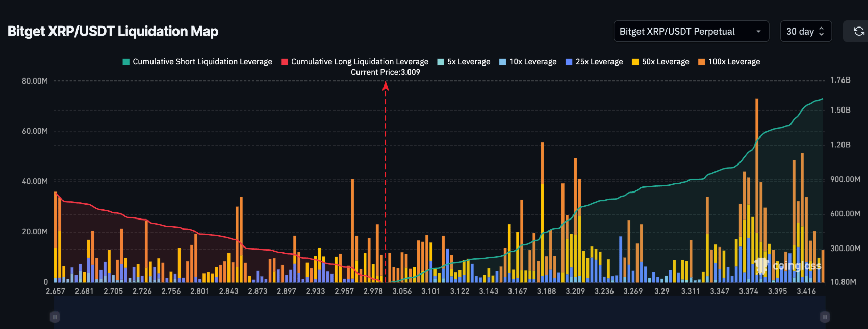Toggle the 50x Leverage legend item
This screenshot has width=868, height=329.
[x=660, y=62]
